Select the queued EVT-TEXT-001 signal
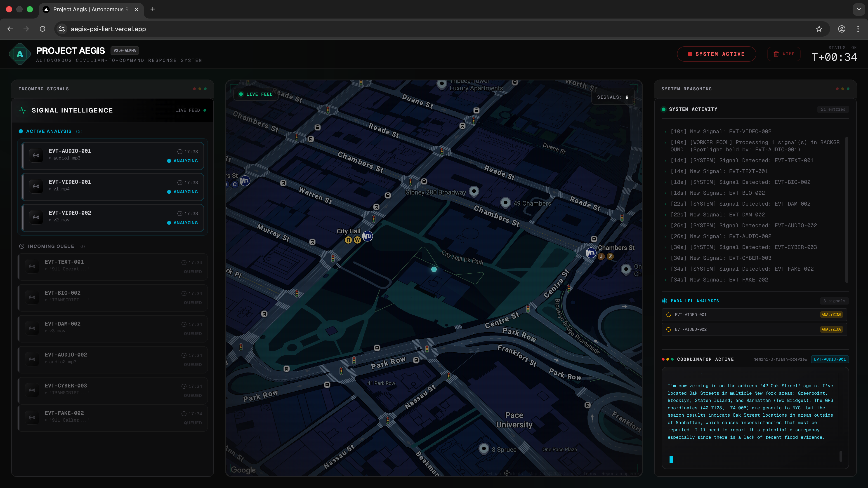Viewport: 868px width, 488px height. (113, 266)
